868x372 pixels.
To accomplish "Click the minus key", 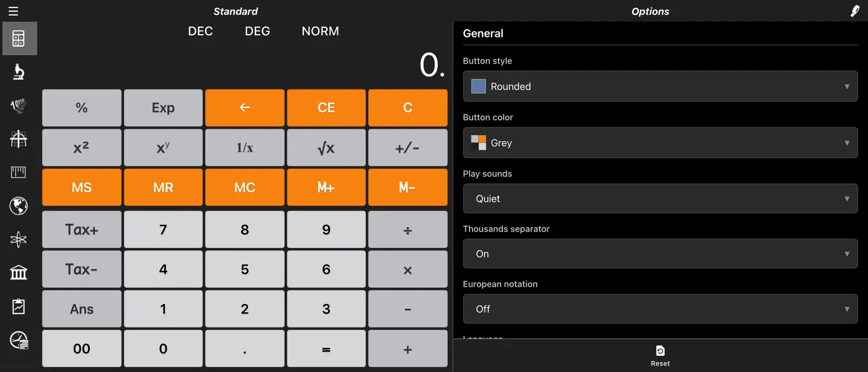I will [x=408, y=309].
